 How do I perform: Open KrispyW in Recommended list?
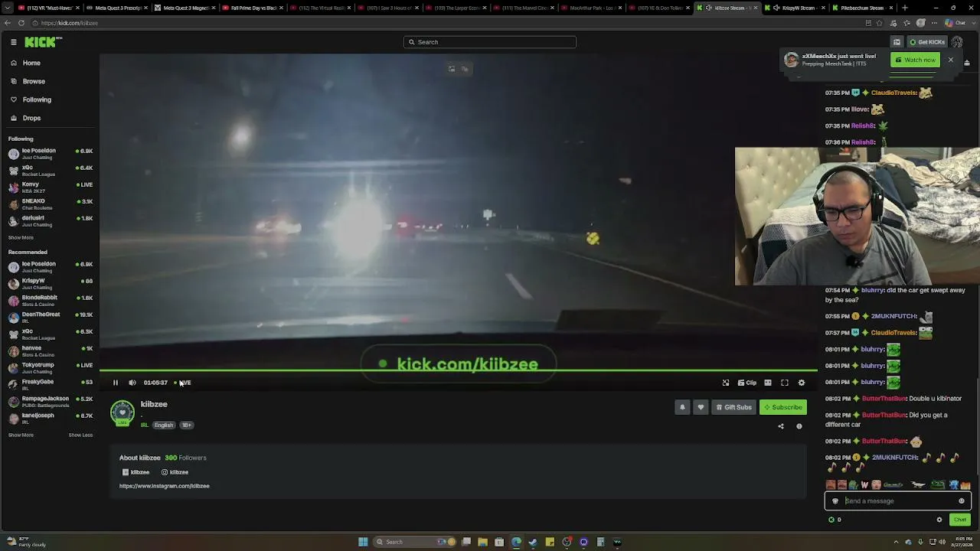50,284
